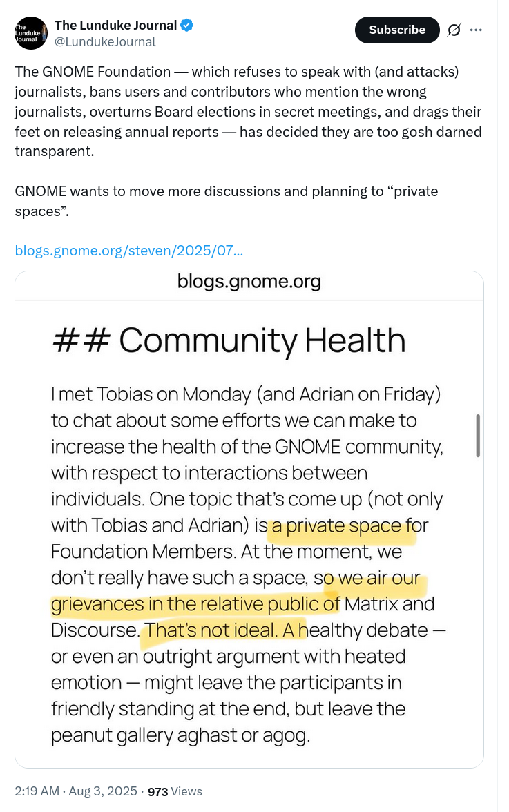Click The Lunduke Journal display name
The width and height of the screenshot is (509, 812).
tap(115, 26)
